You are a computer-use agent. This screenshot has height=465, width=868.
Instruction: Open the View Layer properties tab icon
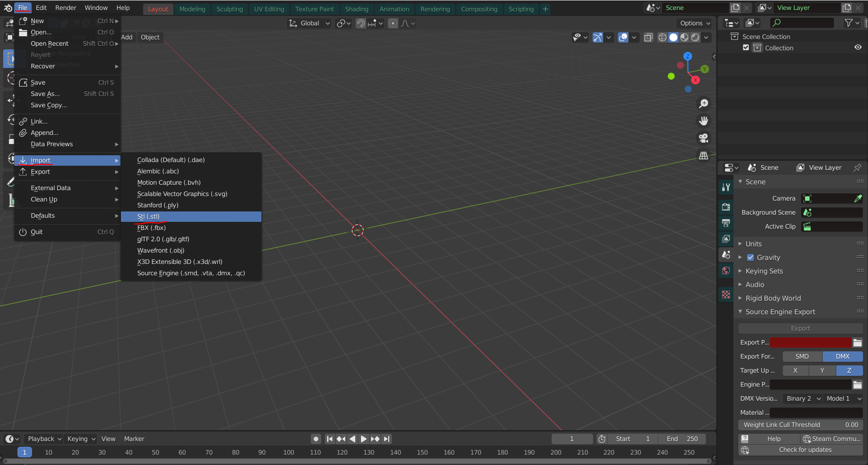click(726, 239)
